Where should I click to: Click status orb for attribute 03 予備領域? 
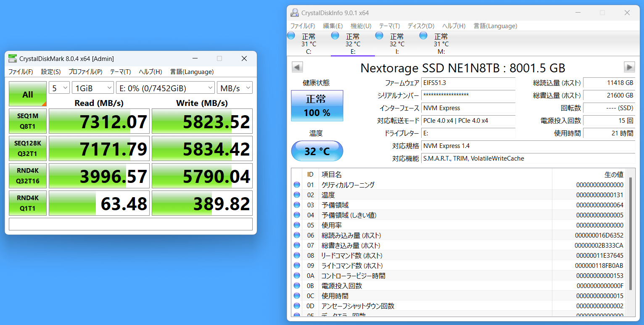[x=297, y=205]
